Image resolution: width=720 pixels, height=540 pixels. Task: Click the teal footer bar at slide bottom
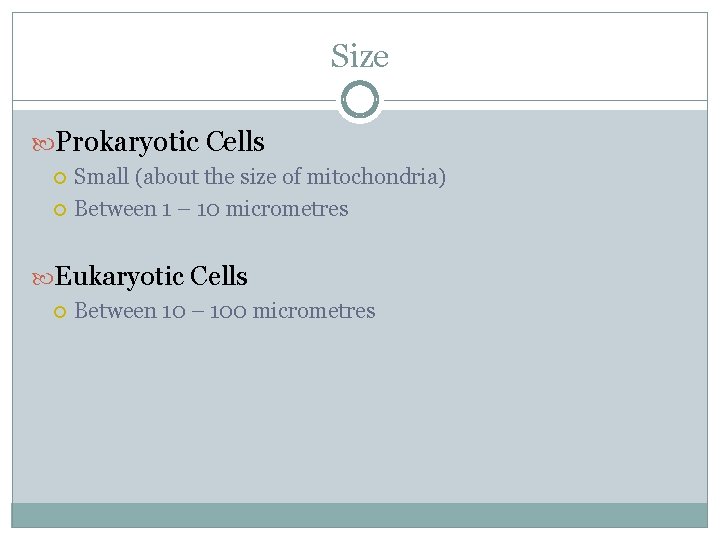[x=360, y=514]
